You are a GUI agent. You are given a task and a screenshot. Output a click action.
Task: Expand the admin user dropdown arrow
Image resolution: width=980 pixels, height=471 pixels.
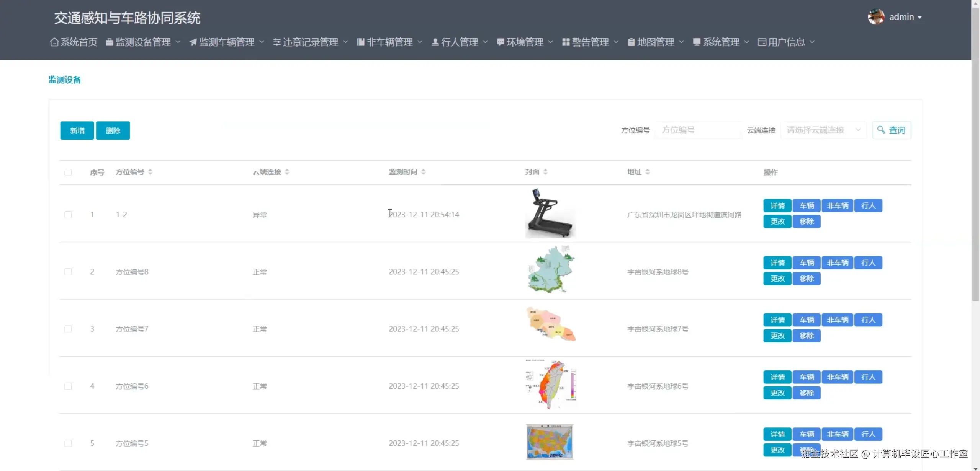[x=919, y=17]
